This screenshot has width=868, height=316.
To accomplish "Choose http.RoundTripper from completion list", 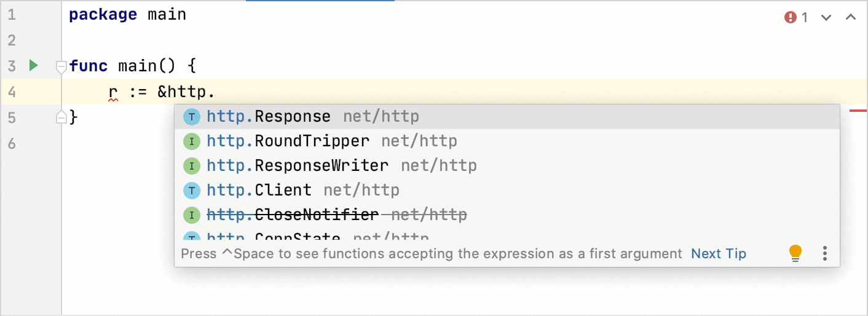I will pyautogui.click(x=507, y=141).
